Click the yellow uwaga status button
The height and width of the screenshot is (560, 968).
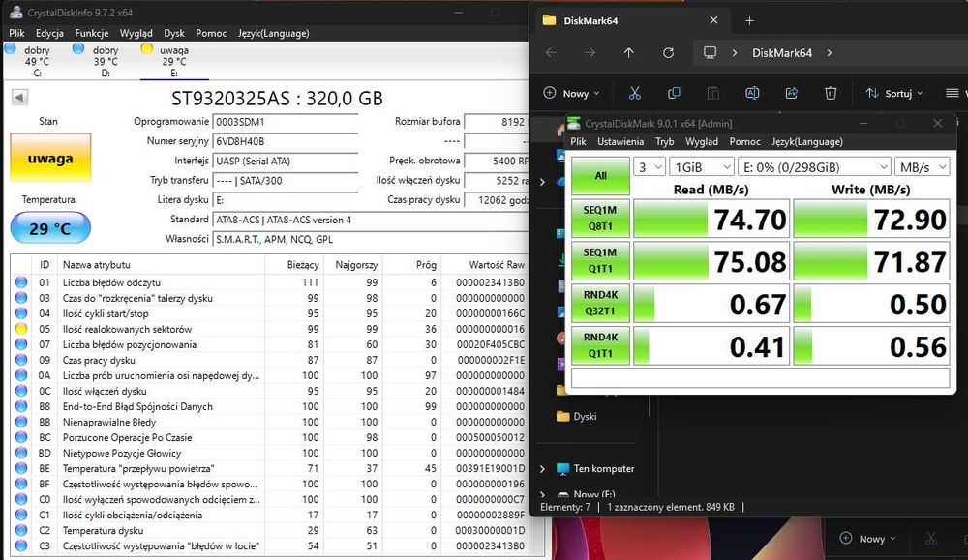point(50,158)
